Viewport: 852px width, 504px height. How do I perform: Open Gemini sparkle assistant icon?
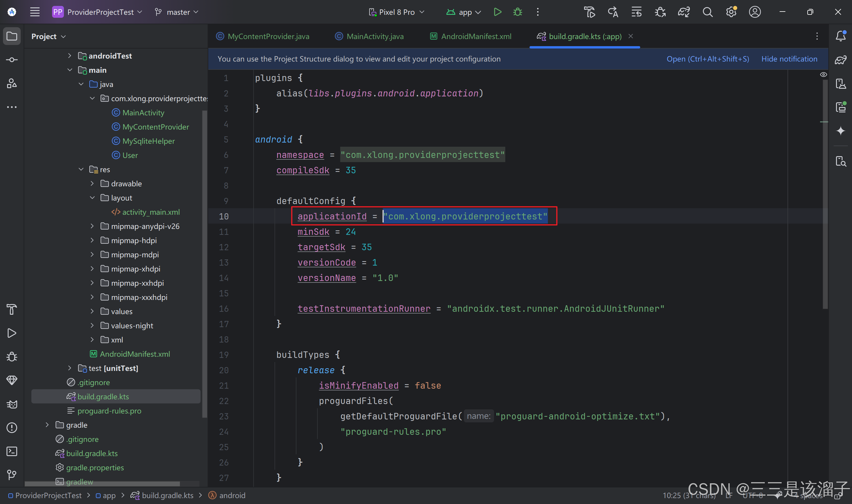coord(841,131)
